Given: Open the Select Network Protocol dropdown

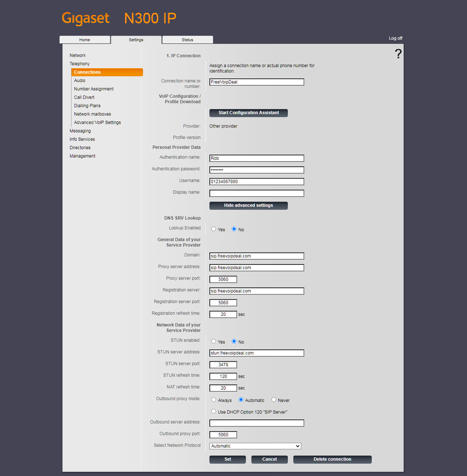Looking at the screenshot, I should pos(255,446).
